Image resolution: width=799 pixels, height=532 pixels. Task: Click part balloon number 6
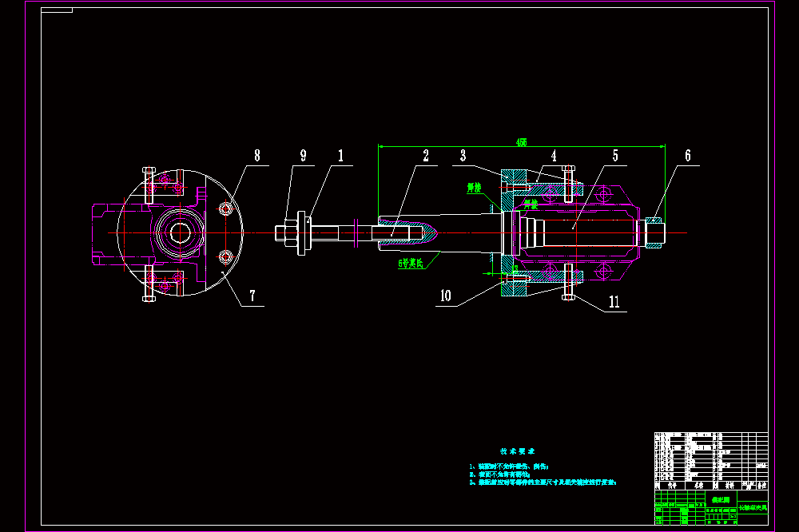(688, 156)
